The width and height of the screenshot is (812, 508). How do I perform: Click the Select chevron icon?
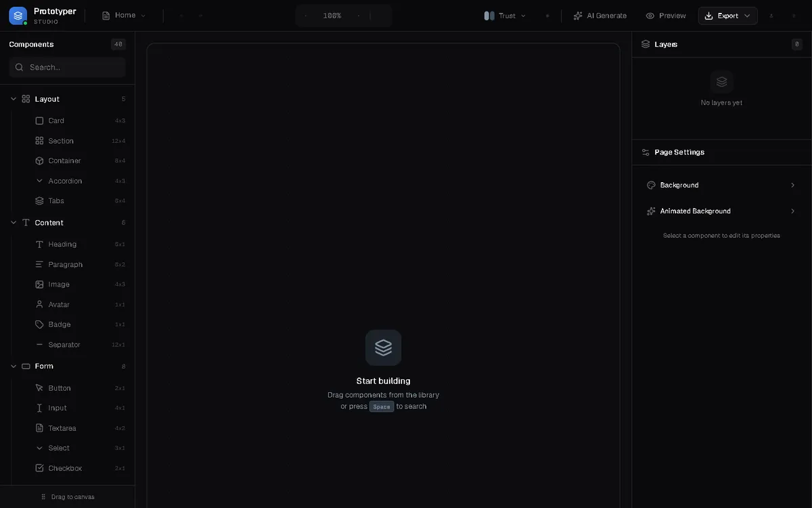pyautogui.click(x=39, y=448)
